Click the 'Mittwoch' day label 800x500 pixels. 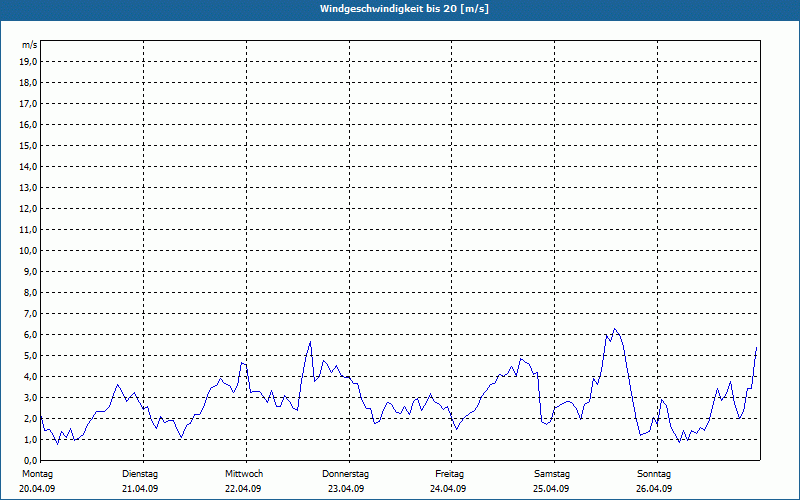[x=244, y=474]
